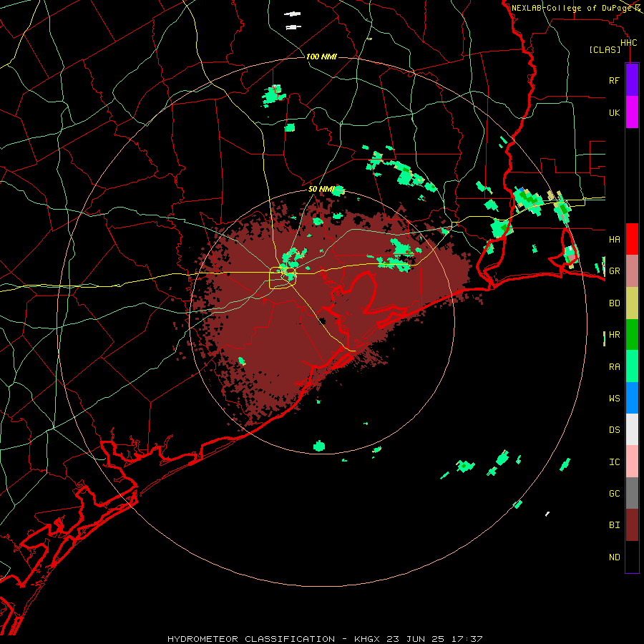Click the HYDROMETEOR CLASSIFICATION title text

(251, 639)
